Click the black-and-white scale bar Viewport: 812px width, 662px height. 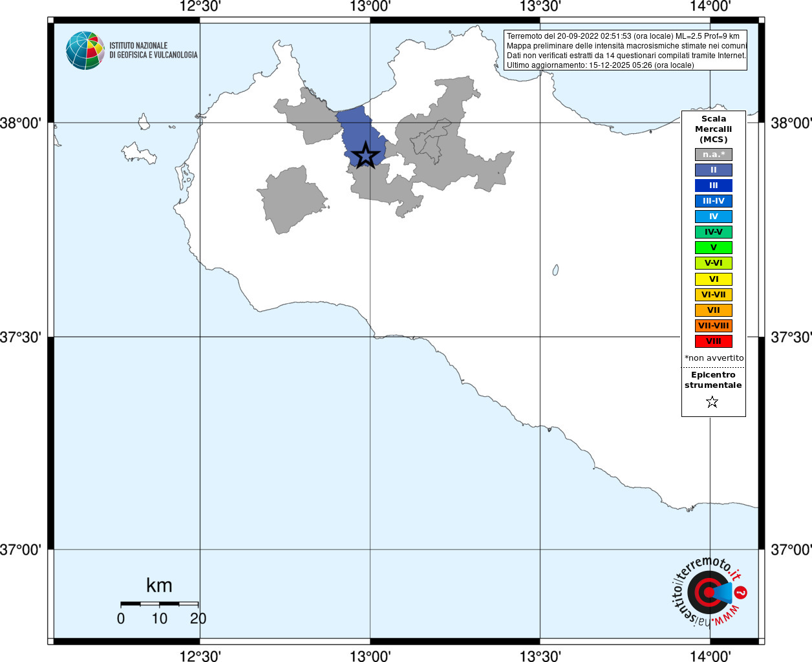coord(160,604)
